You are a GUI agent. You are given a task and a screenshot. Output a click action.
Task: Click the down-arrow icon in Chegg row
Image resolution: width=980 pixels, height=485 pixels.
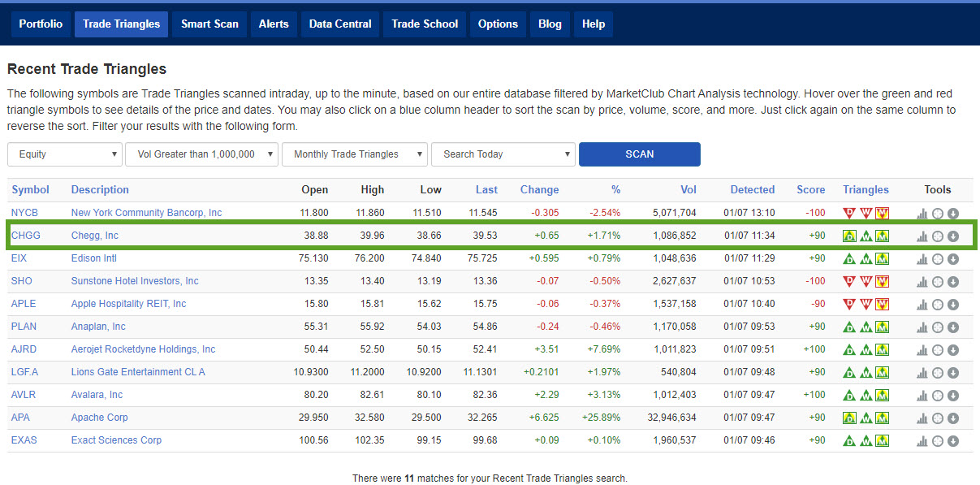pyautogui.click(x=953, y=236)
